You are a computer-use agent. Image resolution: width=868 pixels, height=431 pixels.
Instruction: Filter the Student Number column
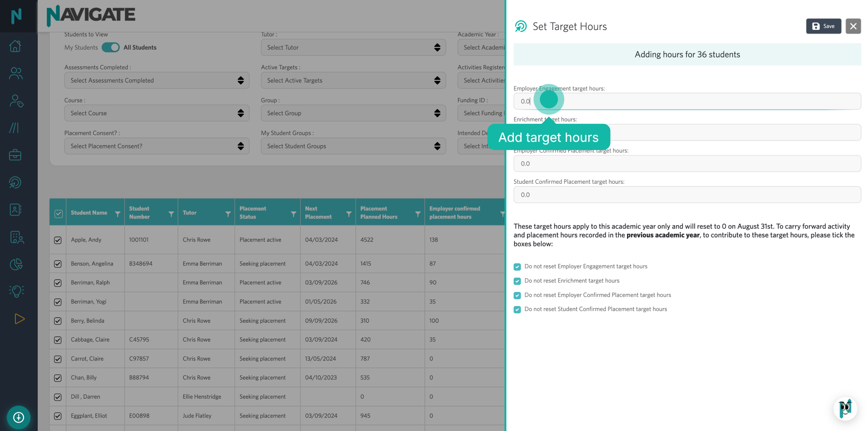171,214
